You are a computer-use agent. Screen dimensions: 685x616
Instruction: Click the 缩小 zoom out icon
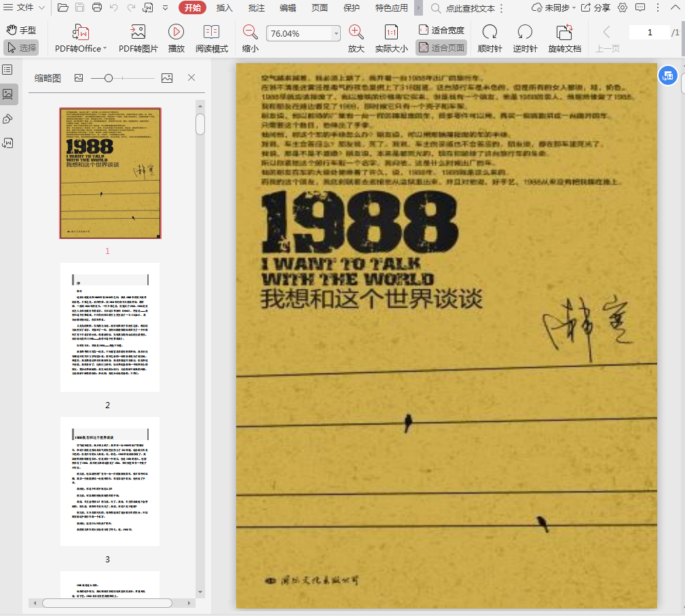pos(251,39)
